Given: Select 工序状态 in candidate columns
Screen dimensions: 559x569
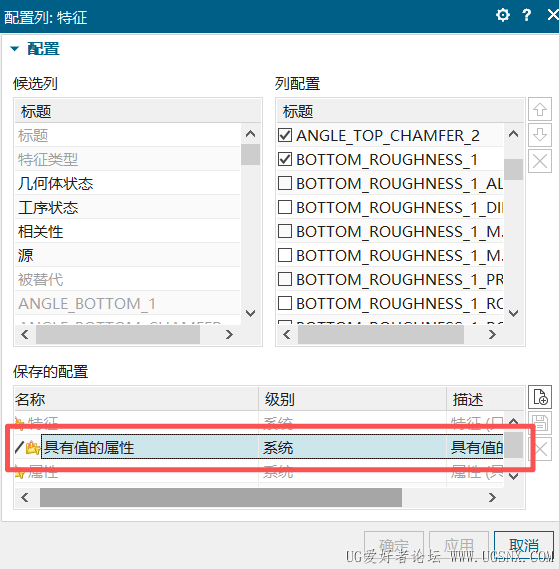Looking at the screenshot, I should (128, 207).
